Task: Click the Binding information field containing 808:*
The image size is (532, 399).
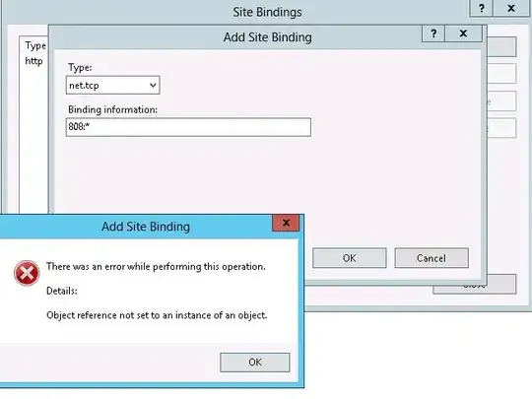Action: point(188,127)
